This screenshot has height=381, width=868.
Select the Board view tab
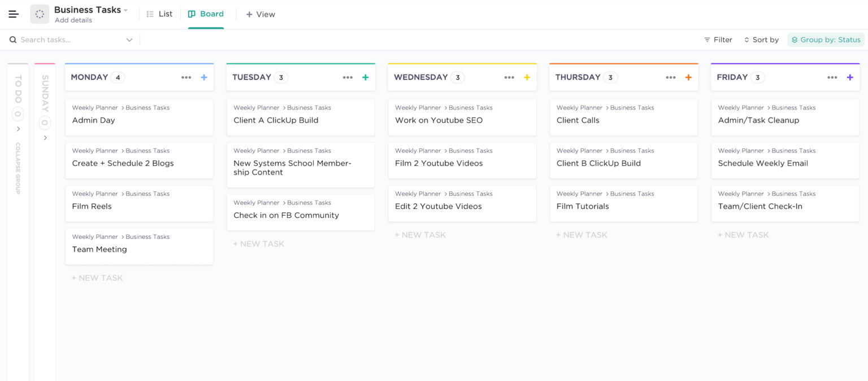pyautogui.click(x=206, y=14)
